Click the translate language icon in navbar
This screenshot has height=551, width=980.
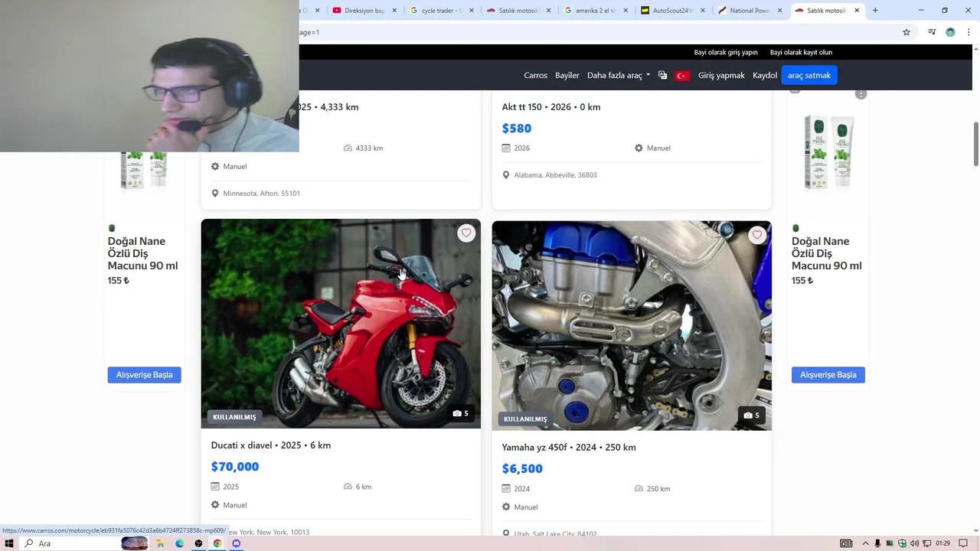coord(662,75)
